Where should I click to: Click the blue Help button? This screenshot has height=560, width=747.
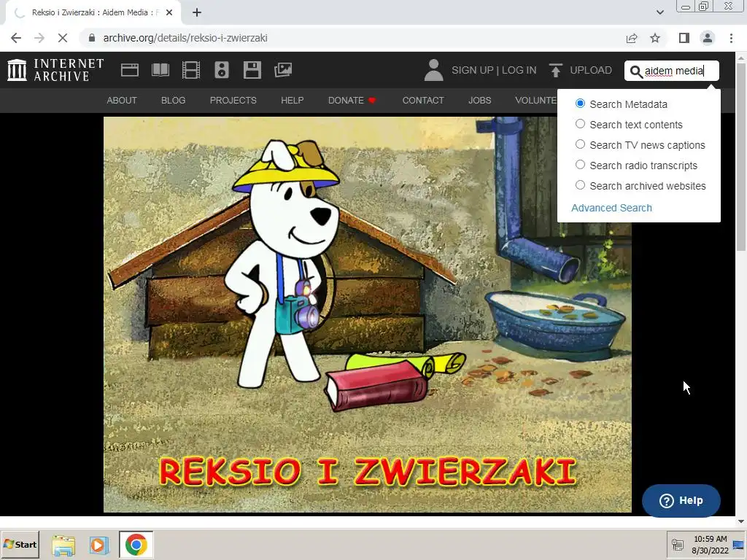pyautogui.click(x=681, y=500)
